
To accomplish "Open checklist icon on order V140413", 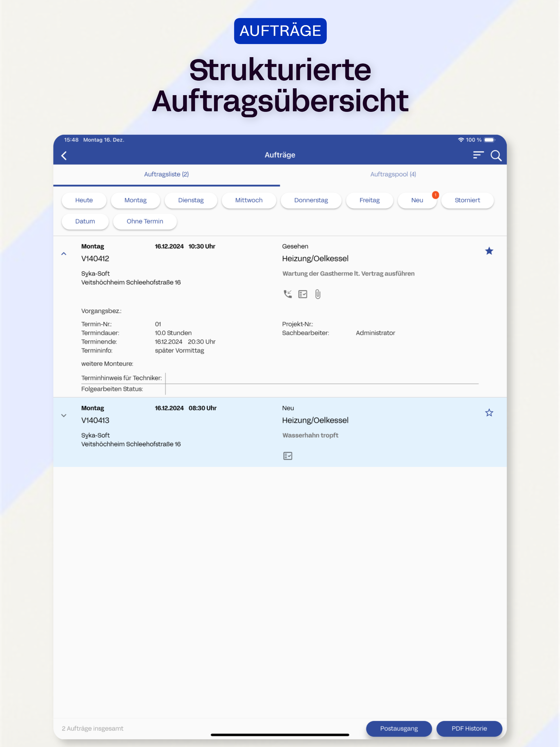I will click(x=287, y=456).
